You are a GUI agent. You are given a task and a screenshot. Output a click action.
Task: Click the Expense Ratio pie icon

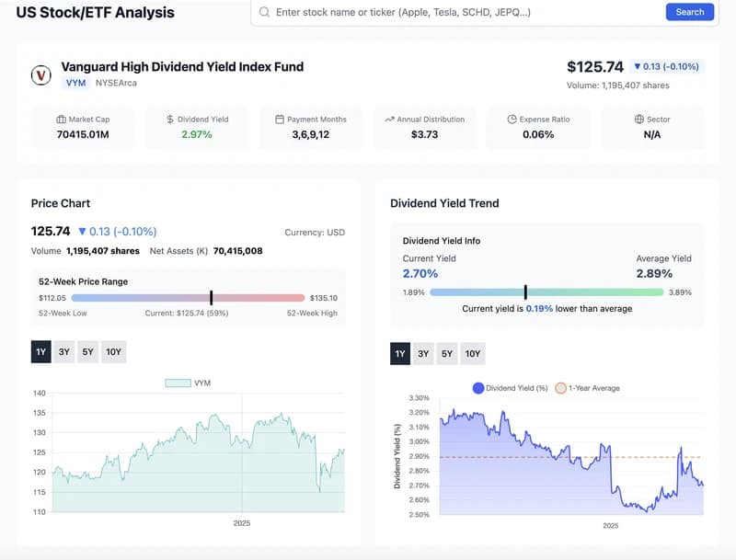(512, 120)
